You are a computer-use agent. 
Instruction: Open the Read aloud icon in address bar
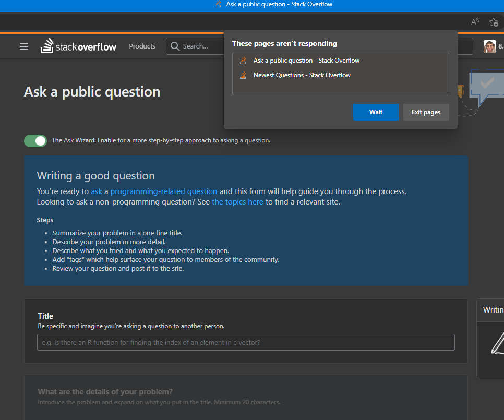[x=475, y=22]
